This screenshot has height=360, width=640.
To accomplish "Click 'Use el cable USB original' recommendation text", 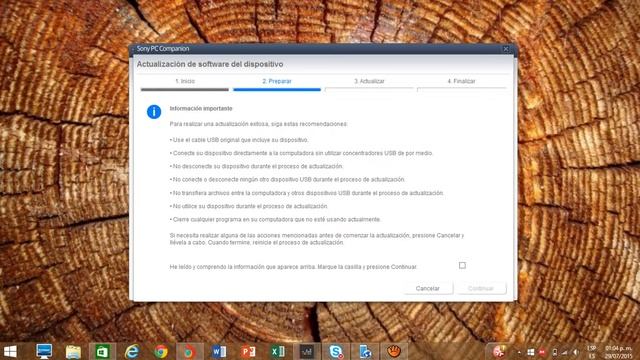I will point(240,140).
